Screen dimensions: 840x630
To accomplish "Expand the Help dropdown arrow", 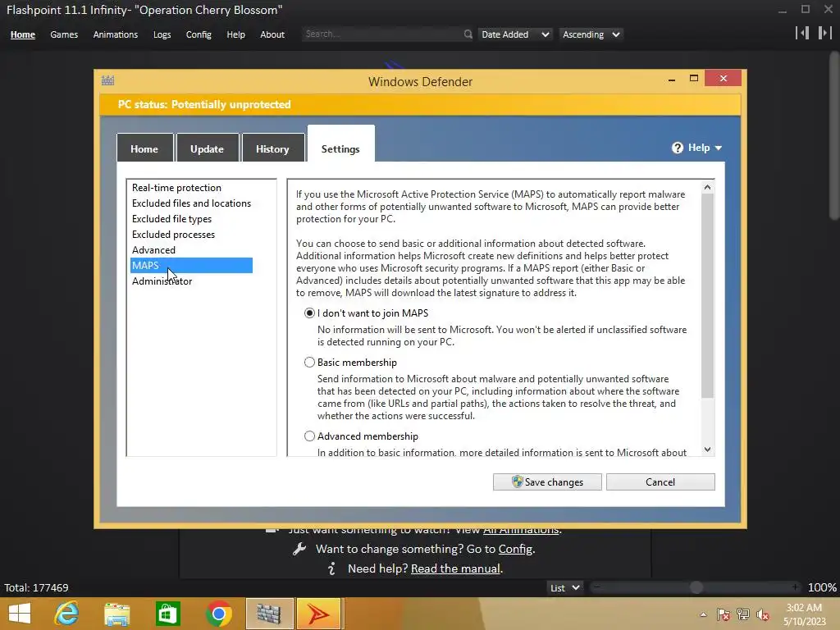I will pyautogui.click(x=719, y=148).
